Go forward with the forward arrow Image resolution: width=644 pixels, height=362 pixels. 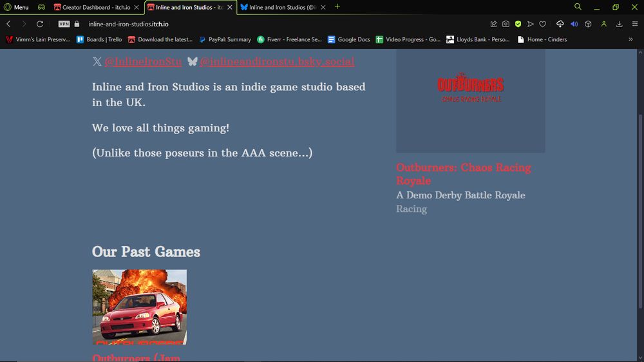pyautogui.click(x=24, y=24)
